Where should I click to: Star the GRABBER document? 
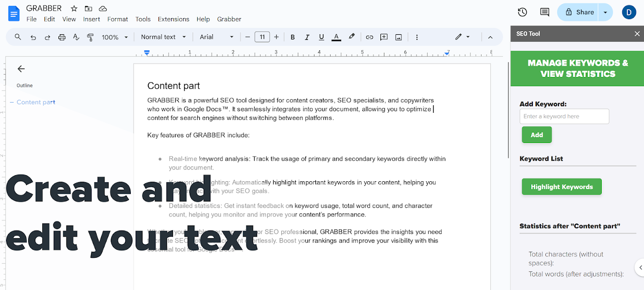click(x=74, y=9)
